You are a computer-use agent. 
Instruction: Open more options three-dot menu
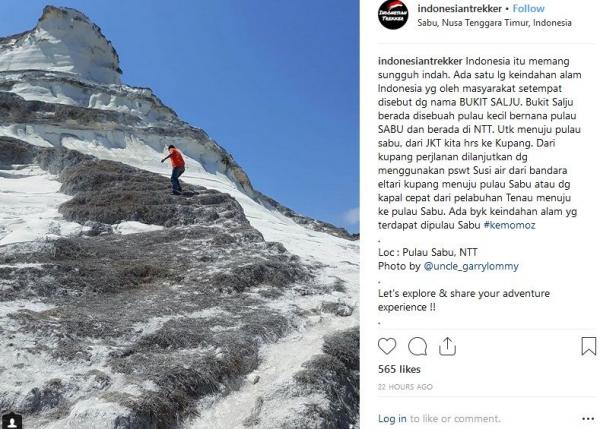(588, 419)
